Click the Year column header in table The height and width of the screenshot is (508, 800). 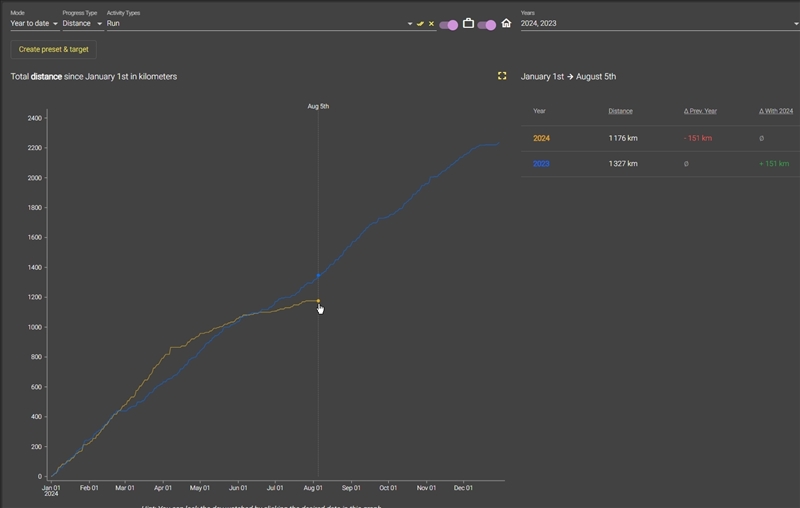(x=539, y=111)
